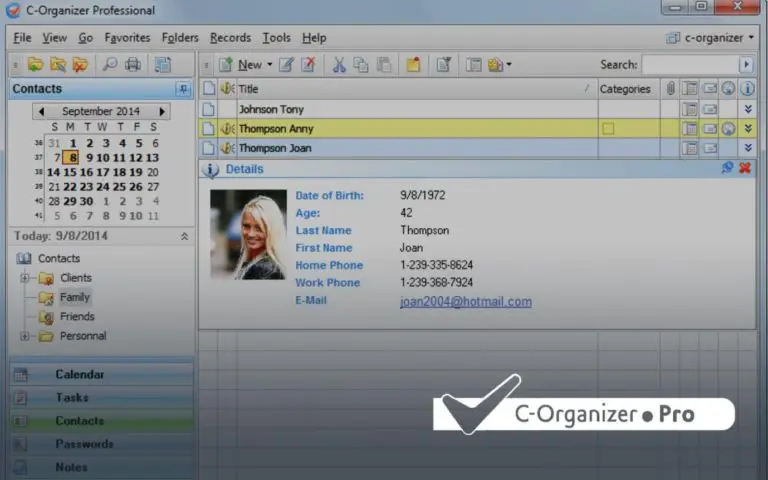Viewport: 768px width, 480px height.
Task: Sort contacts by Title column header
Action: (417, 89)
